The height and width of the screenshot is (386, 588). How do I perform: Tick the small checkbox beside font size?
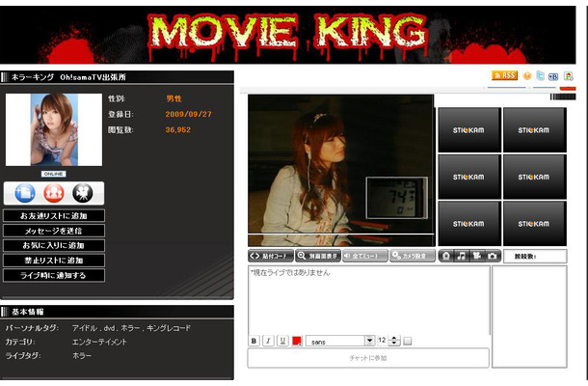(x=408, y=341)
